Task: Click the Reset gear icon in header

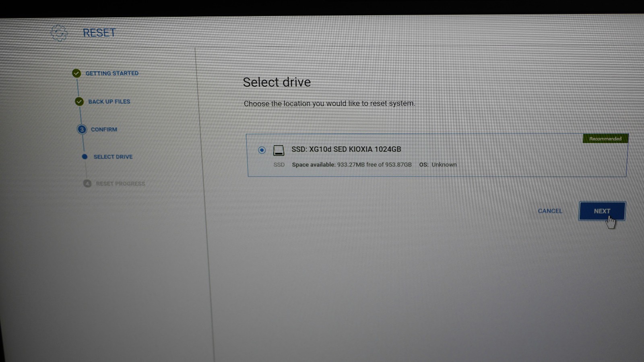Action: click(59, 33)
